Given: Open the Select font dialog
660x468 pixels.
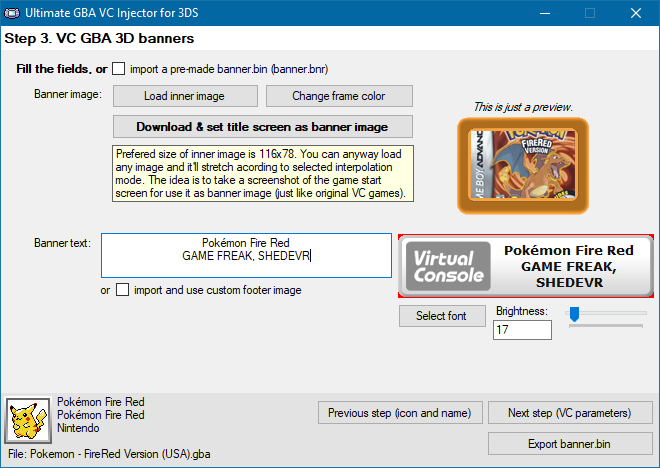Looking at the screenshot, I should [x=442, y=316].
